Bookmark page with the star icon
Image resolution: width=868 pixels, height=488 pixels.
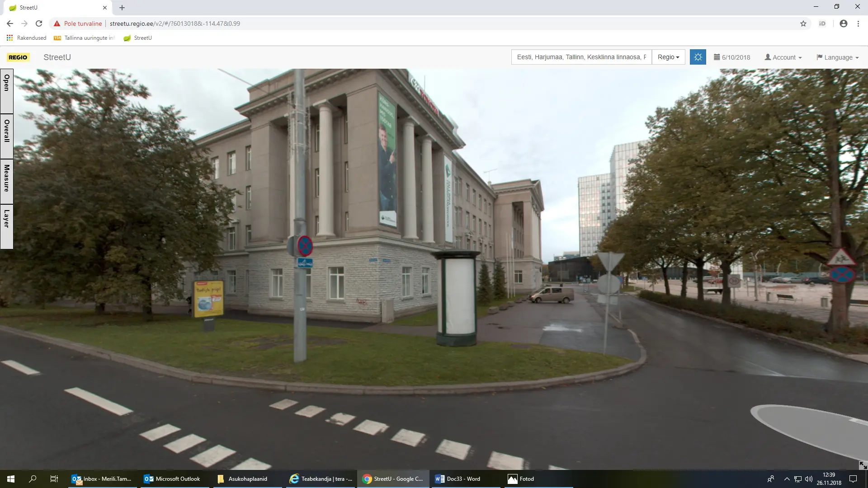coord(803,23)
